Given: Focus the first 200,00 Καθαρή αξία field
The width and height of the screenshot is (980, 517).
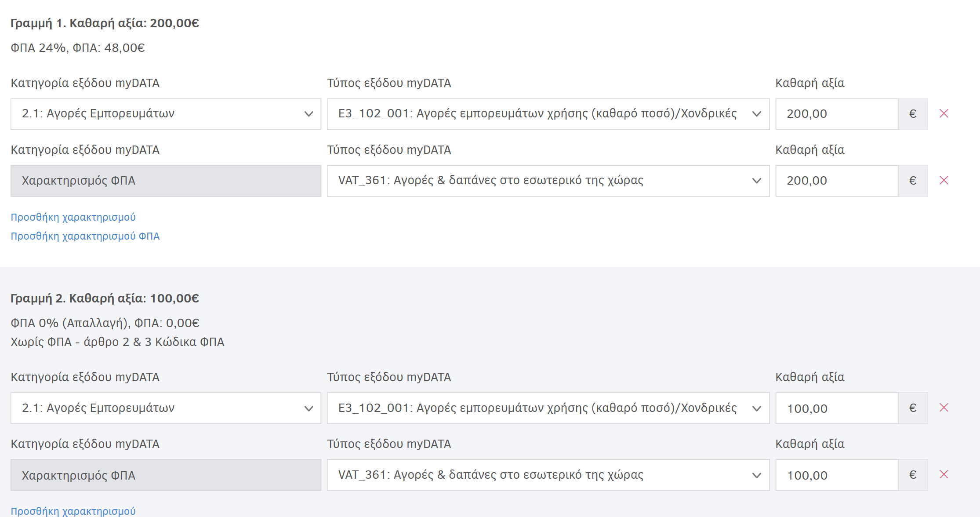Looking at the screenshot, I should click(837, 114).
